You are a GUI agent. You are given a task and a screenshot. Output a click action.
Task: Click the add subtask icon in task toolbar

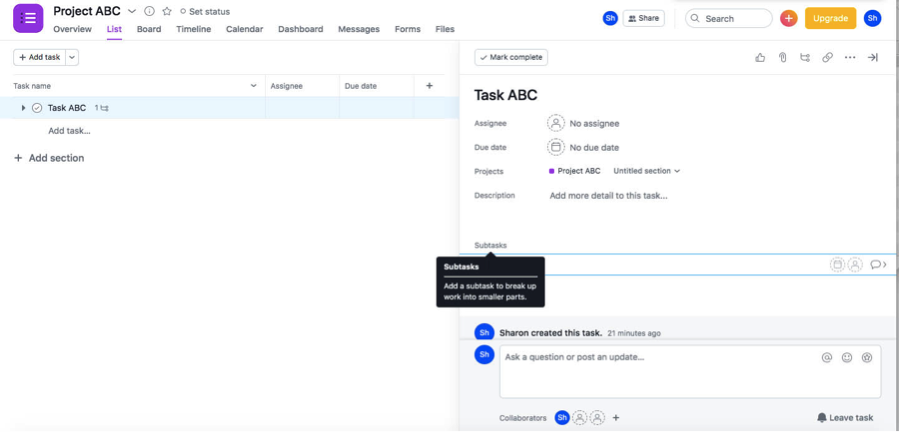point(805,58)
